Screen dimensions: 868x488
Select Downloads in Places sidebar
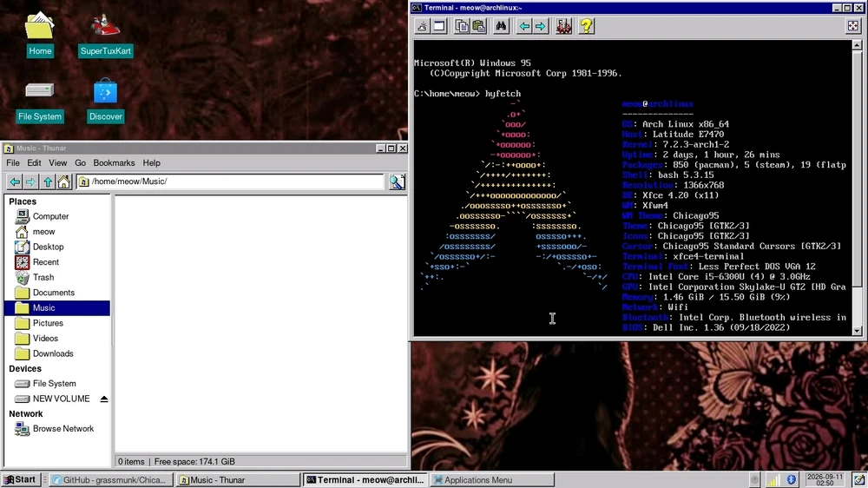coord(57,353)
